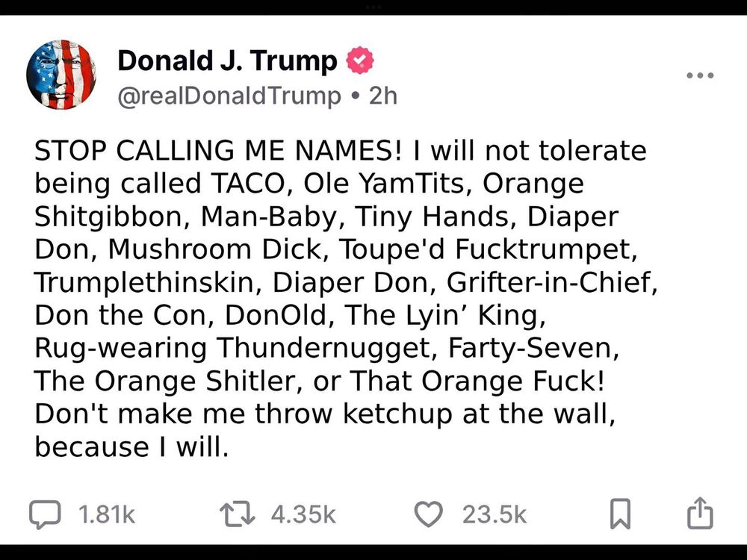This screenshot has width=747, height=560.
Task: View the 4.35k repost count
Action: click(303, 514)
